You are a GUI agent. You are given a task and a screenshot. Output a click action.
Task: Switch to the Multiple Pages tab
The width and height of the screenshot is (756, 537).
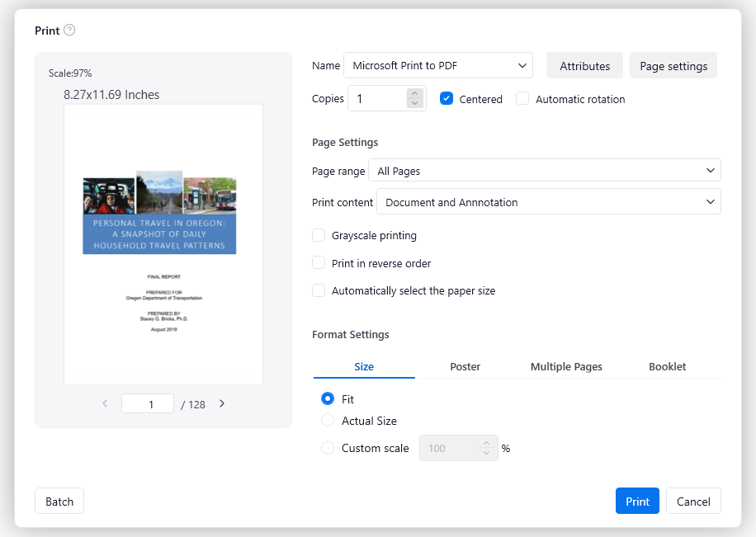(x=566, y=366)
